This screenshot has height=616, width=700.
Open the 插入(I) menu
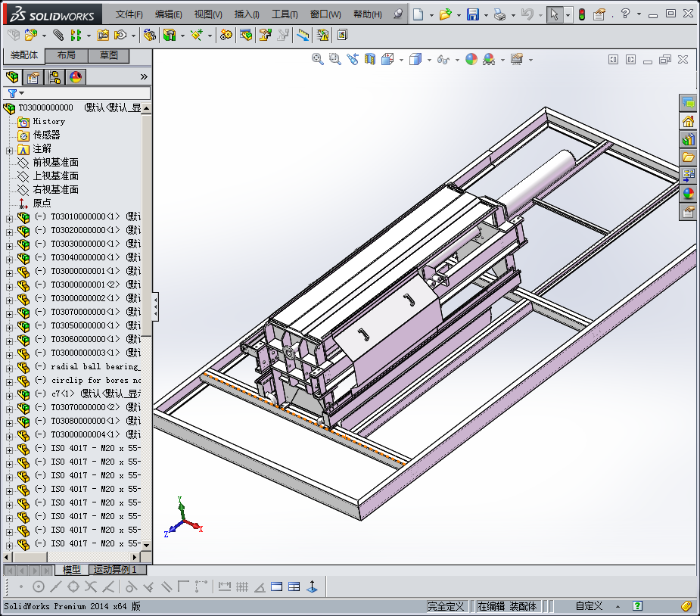[x=246, y=14]
